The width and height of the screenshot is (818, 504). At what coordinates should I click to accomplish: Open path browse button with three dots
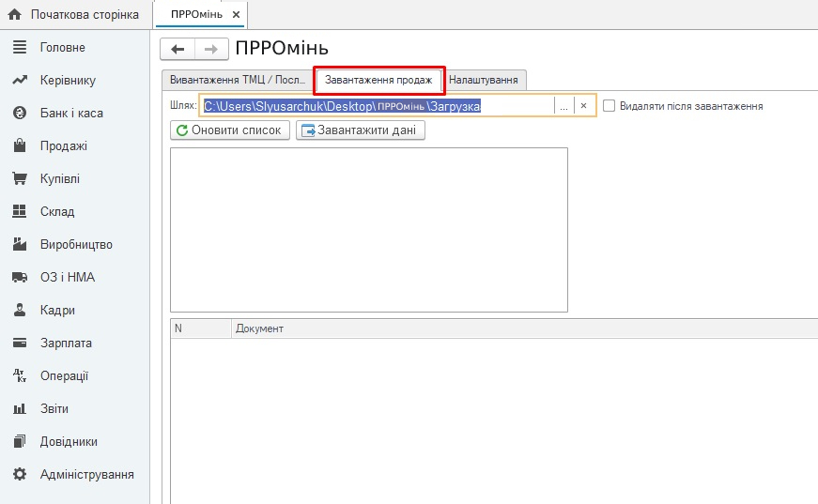click(x=563, y=106)
